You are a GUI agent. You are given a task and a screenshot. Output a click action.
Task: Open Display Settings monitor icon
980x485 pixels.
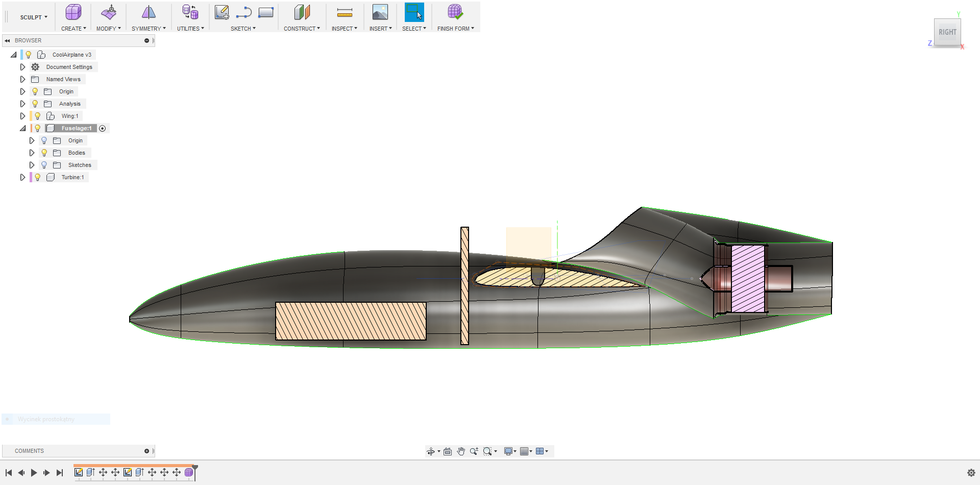point(508,451)
